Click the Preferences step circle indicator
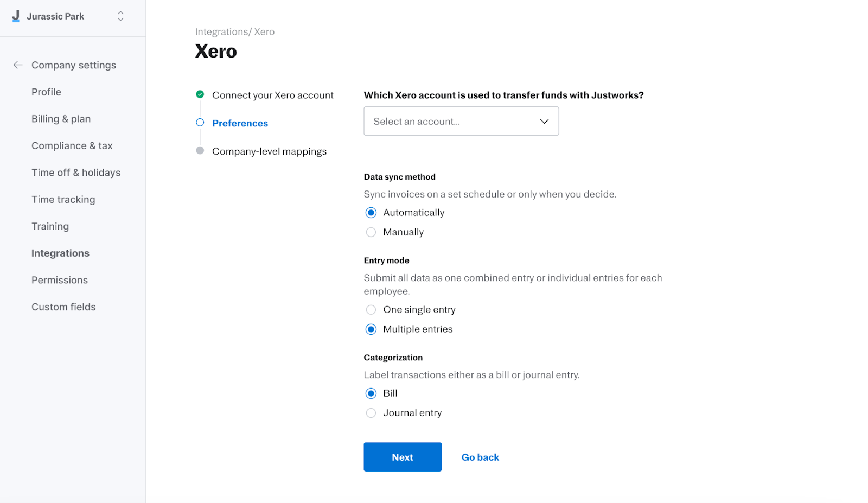 tap(200, 123)
